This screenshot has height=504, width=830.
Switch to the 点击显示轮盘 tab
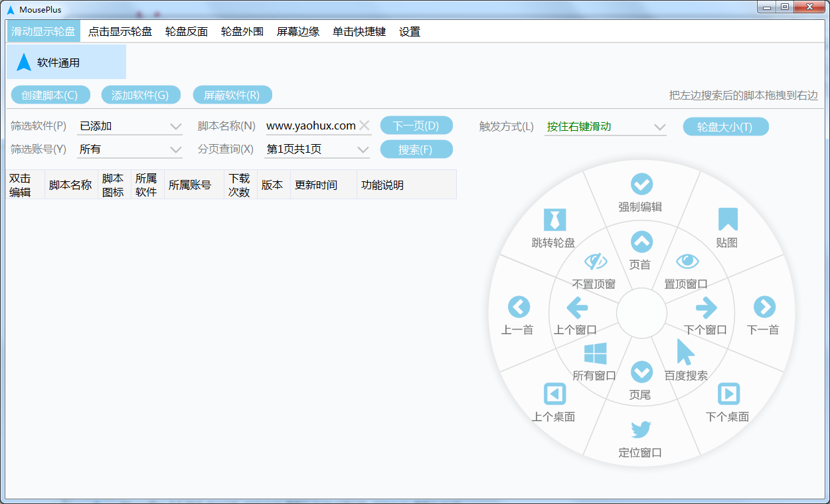120,31
